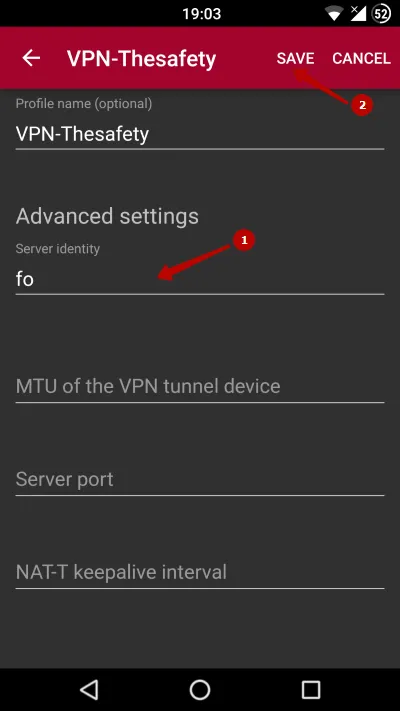This screenshot has height=711, width=400.
Task: Tap the 19:03 clock in status bar
Action: tap(201, 14)
